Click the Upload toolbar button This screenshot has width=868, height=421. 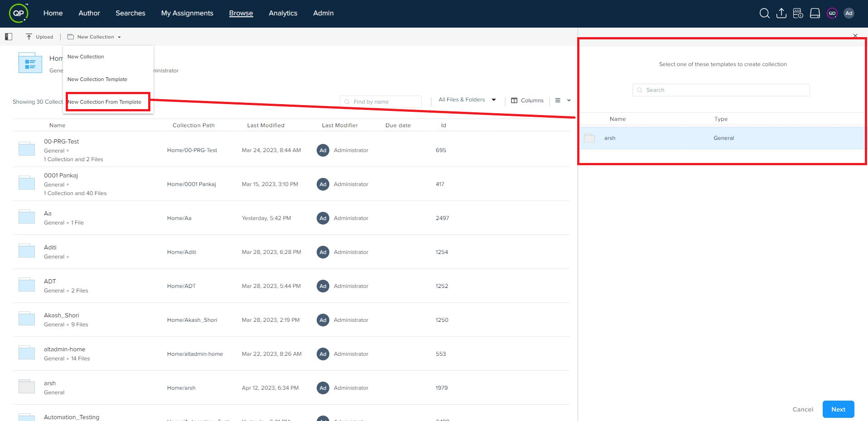pos(39,37)
